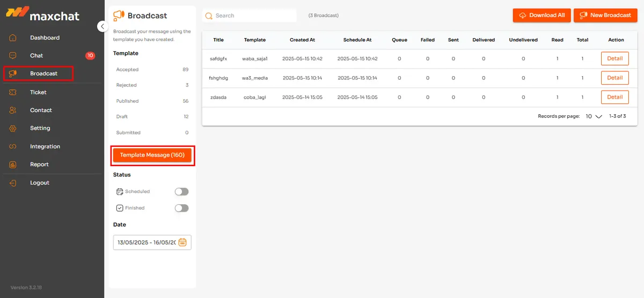This screenshot has height=298, width=644.
Task: Click the Contact people icon in sidebar
Action: 13,110
